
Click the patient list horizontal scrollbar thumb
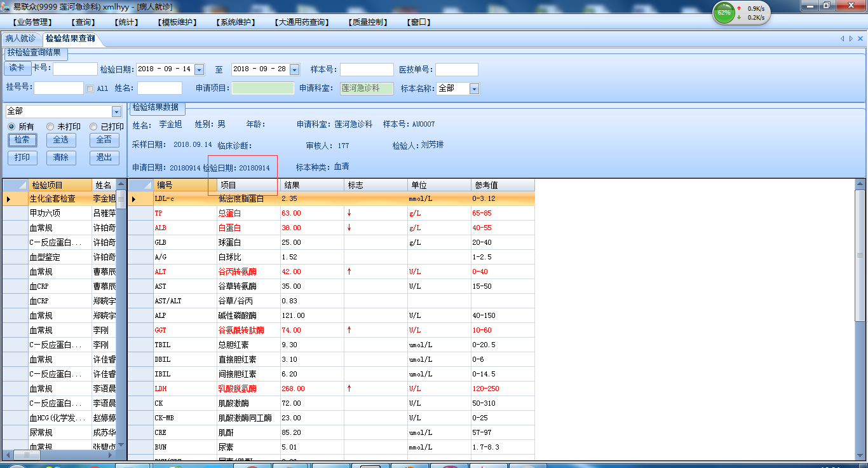pyautogui.click(x=27, y=455)
